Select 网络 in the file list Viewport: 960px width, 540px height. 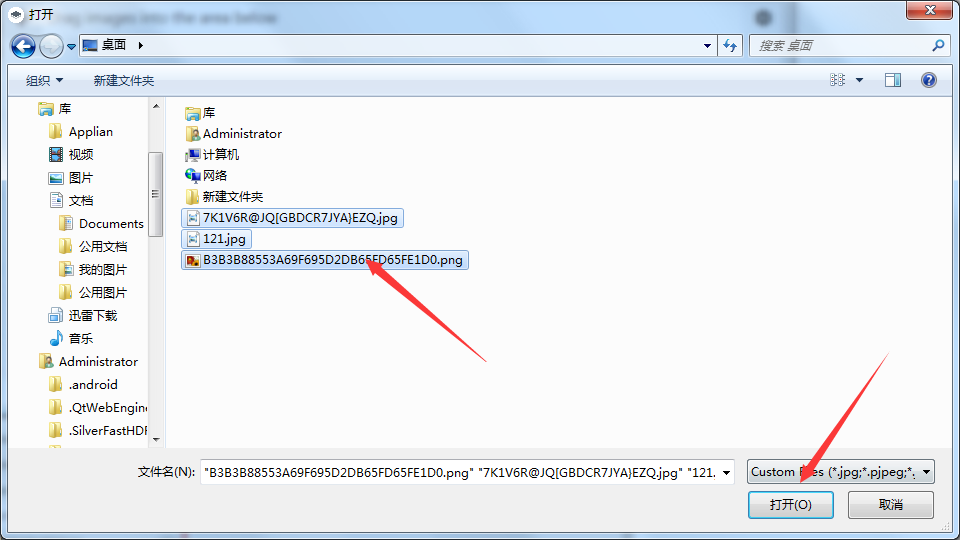206,176
